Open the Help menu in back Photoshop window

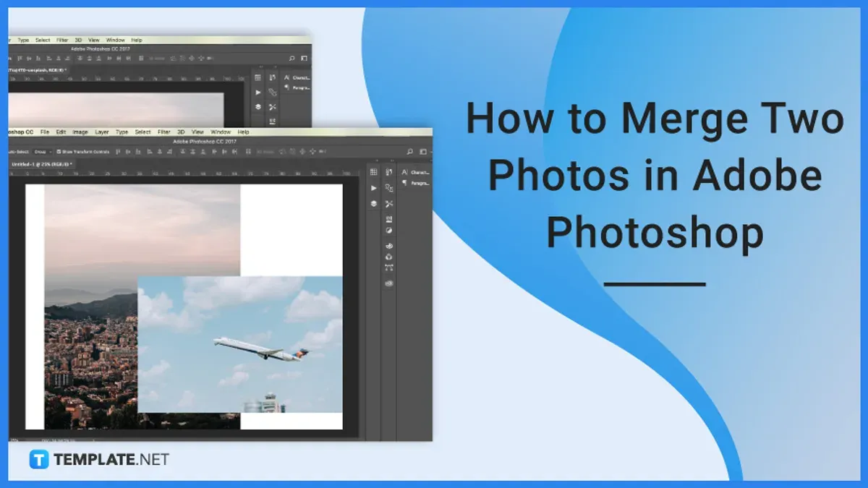click(x=137, y=40)
